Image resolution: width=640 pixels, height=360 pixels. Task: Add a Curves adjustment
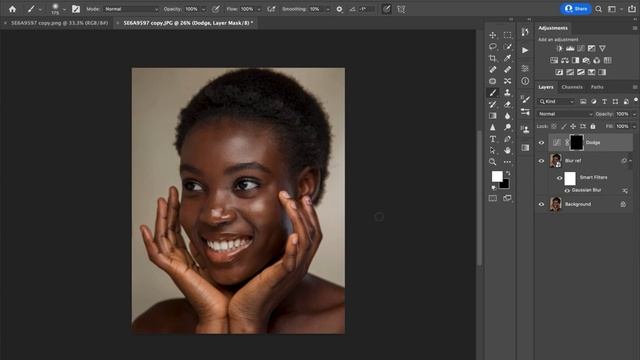581,49
